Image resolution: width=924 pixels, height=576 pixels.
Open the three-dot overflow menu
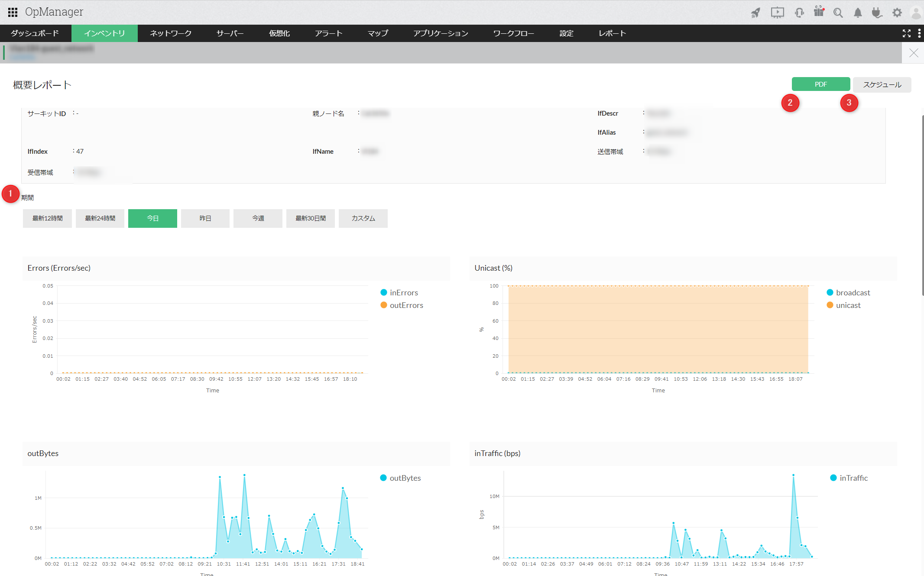point(919,33)
